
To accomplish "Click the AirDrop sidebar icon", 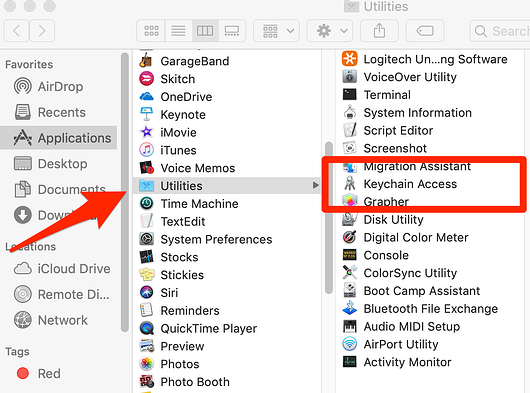I will pyautogui.click(x=23, y=87).
